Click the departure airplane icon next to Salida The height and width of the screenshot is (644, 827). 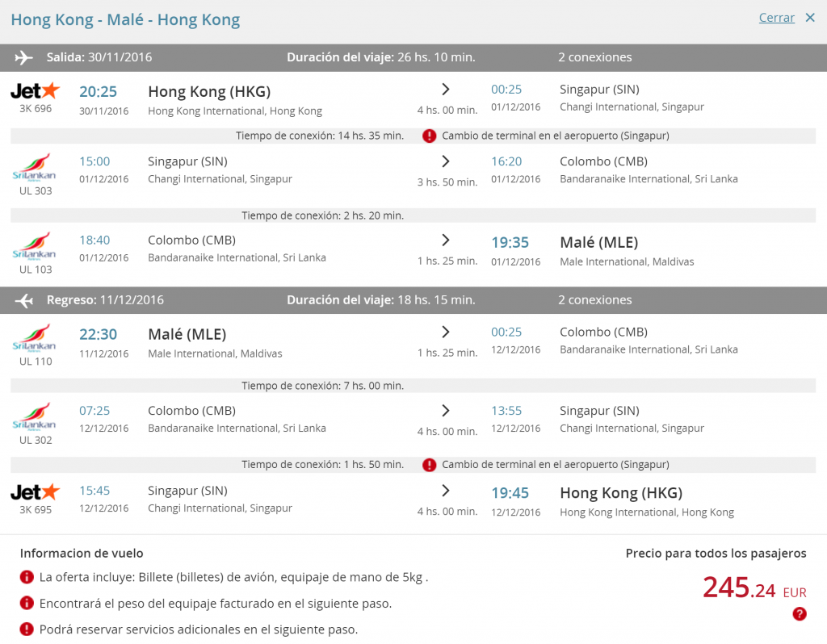(23, 57)
